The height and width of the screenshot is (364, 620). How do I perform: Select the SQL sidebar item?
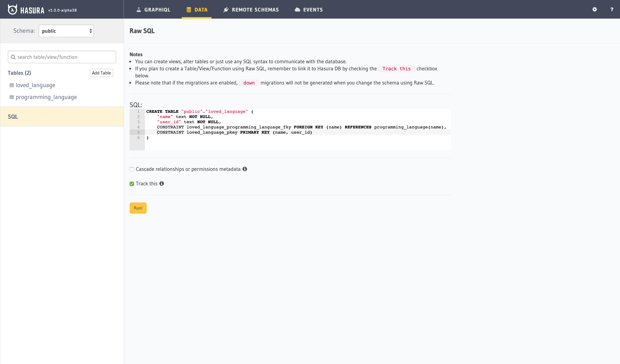tap(13, 116)
